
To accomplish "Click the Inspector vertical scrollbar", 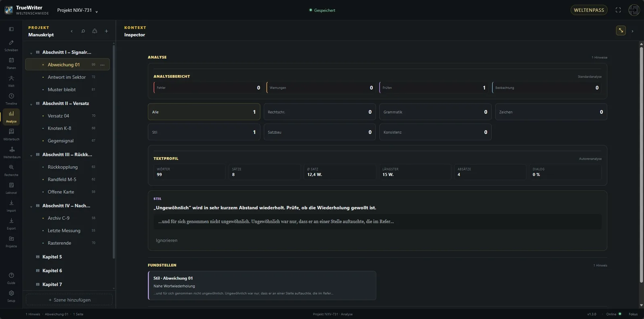I will point(642,165).
